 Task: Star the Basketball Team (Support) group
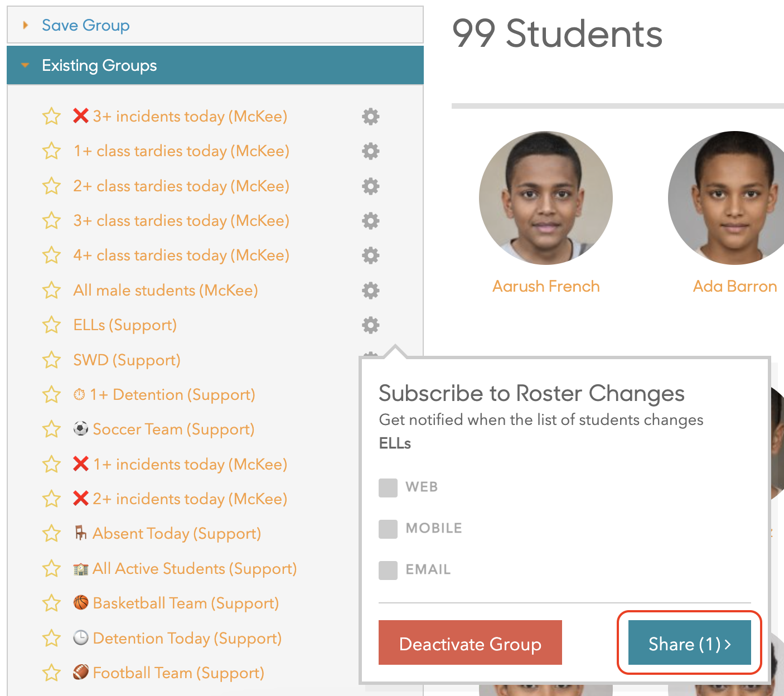coord(52,603)
